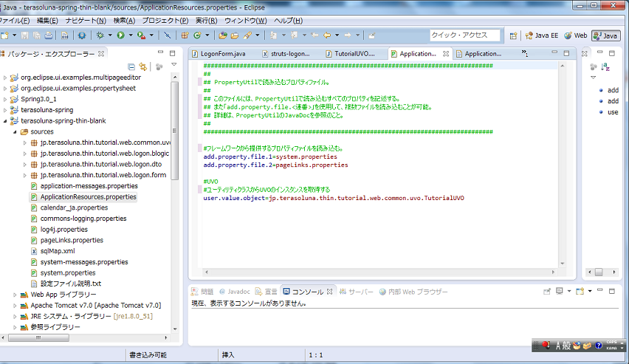Click the New Java Class icon

(197, 35)
